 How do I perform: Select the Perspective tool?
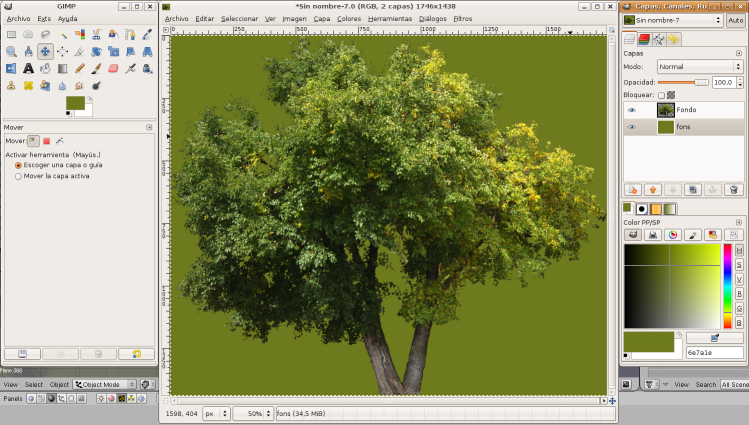(147, 52)
